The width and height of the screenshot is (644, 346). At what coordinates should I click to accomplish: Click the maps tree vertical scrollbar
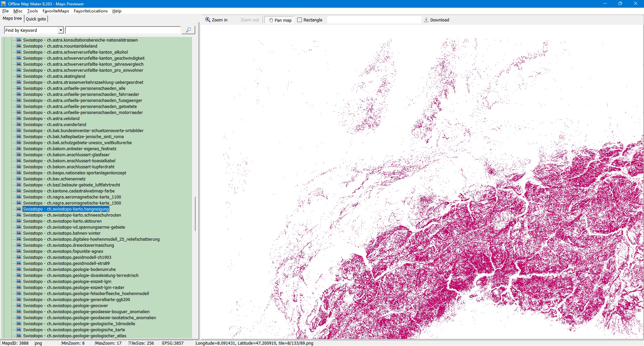point(195,214)
